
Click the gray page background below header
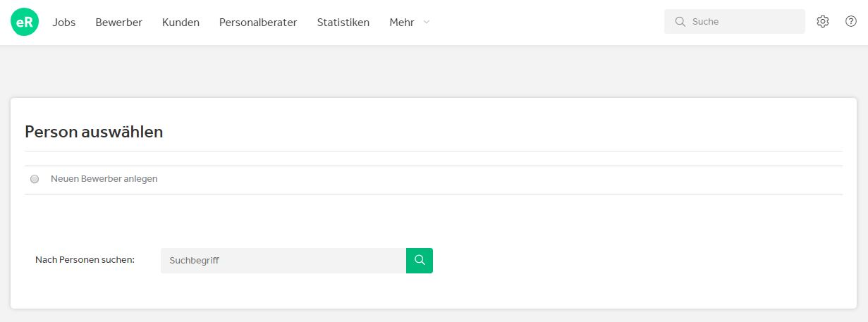[423, 70]
